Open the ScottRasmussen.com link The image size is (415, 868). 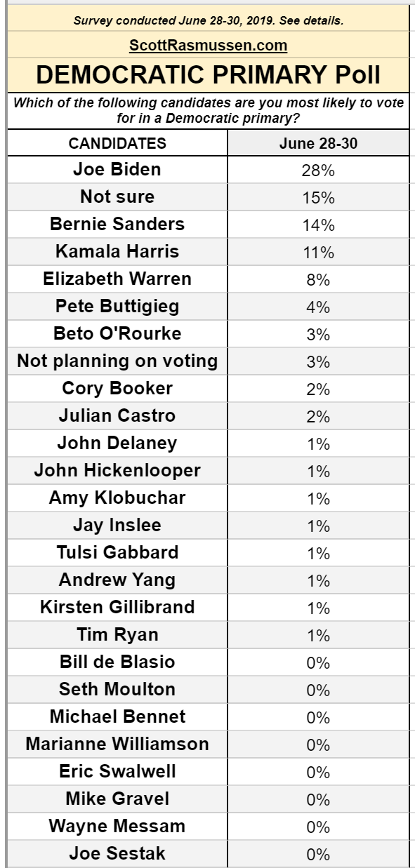click(x=208, y=46)
